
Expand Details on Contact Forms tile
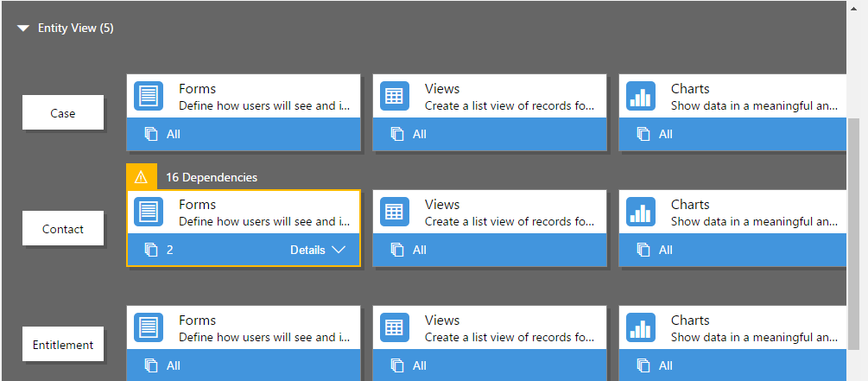point(318,250)
